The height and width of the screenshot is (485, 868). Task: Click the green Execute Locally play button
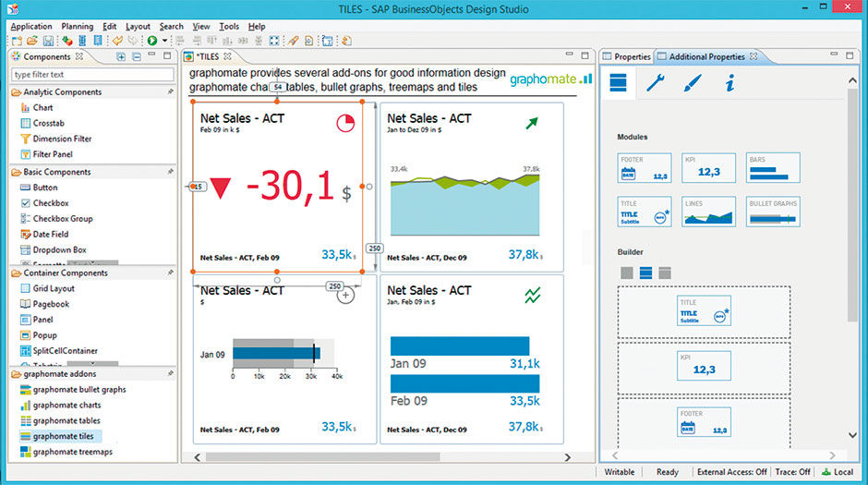[151, 41]
